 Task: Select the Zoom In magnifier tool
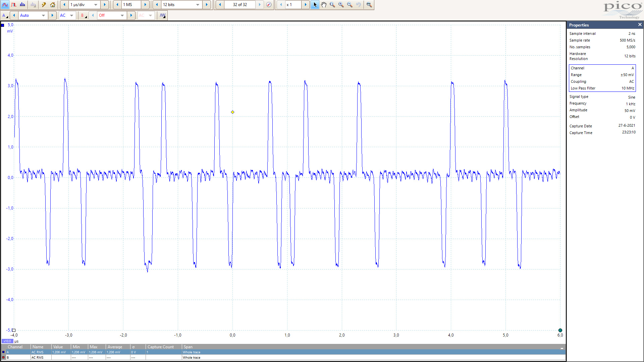coord(341,5)
